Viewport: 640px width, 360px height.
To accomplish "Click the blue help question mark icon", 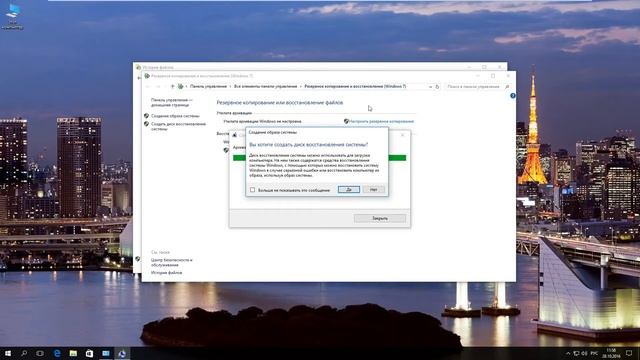I will click(x=513, y=96).
